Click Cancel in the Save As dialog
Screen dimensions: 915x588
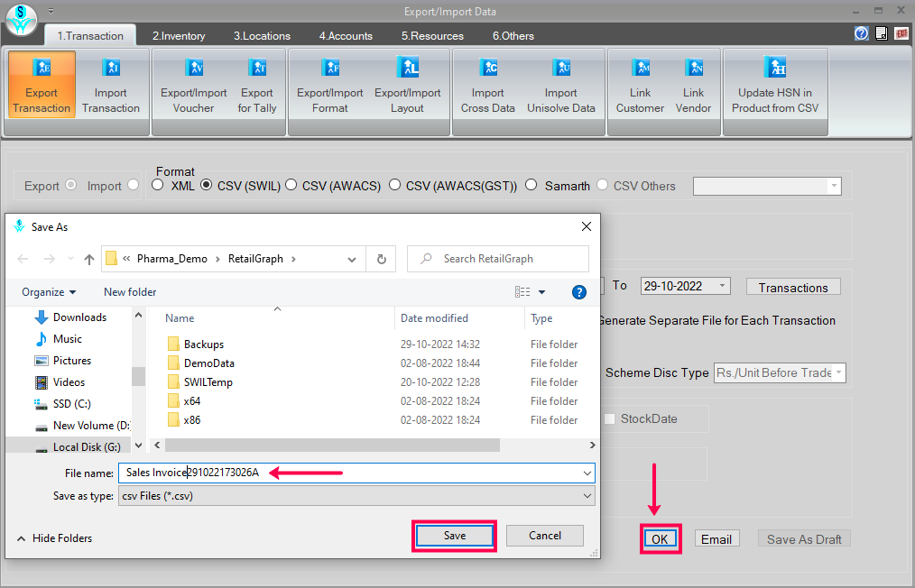pos(544,536)
